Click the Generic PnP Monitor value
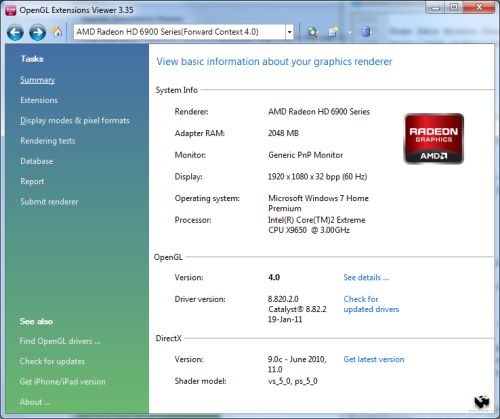This screenshot has height=419, width=500. pyautogui.click(x=306, y=155)
